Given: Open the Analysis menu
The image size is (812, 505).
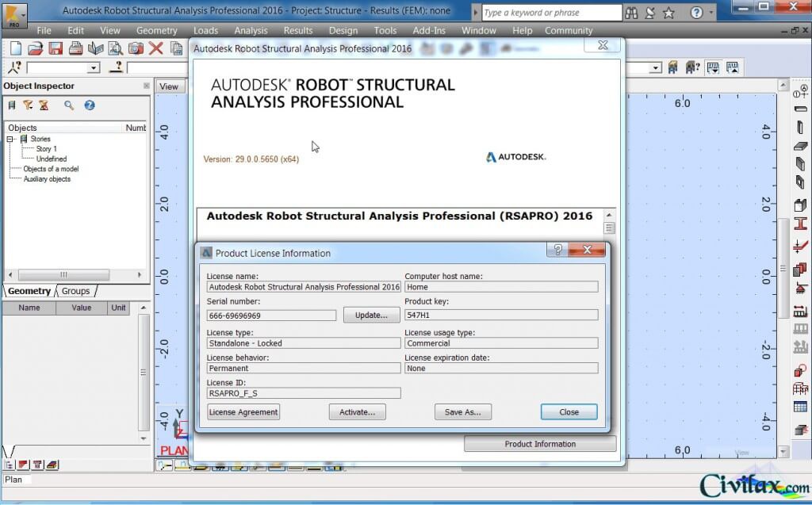Looking at the screenshot, I should 251,31.
